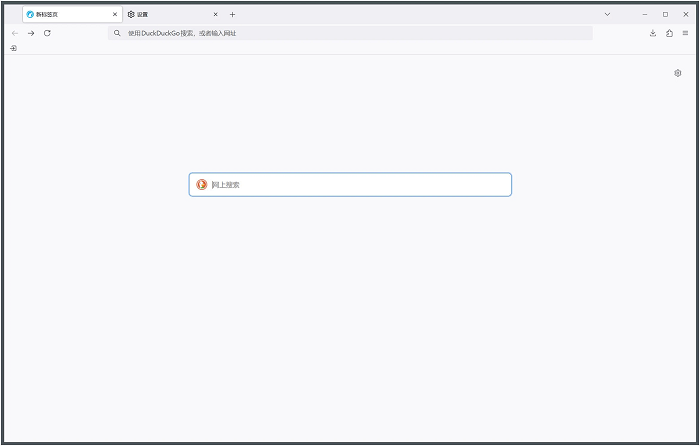700x446 pixels.
Task: Close the 新标签页 tab
Action: coord(115,15)
